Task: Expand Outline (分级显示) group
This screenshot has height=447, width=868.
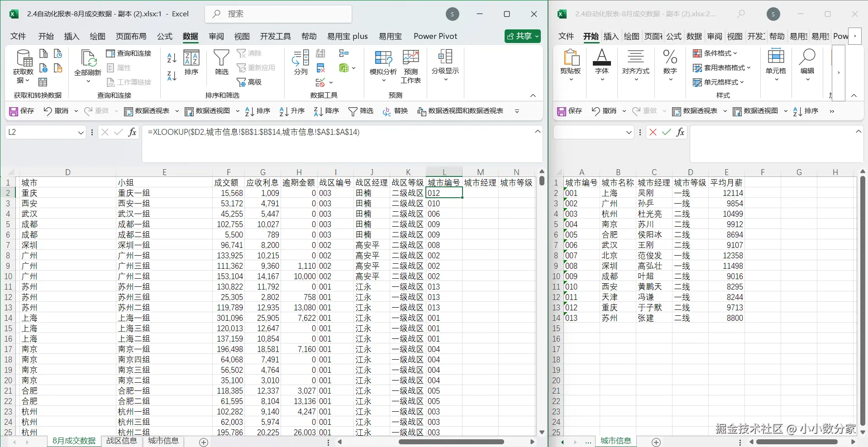Action: (x=445, y=66)
